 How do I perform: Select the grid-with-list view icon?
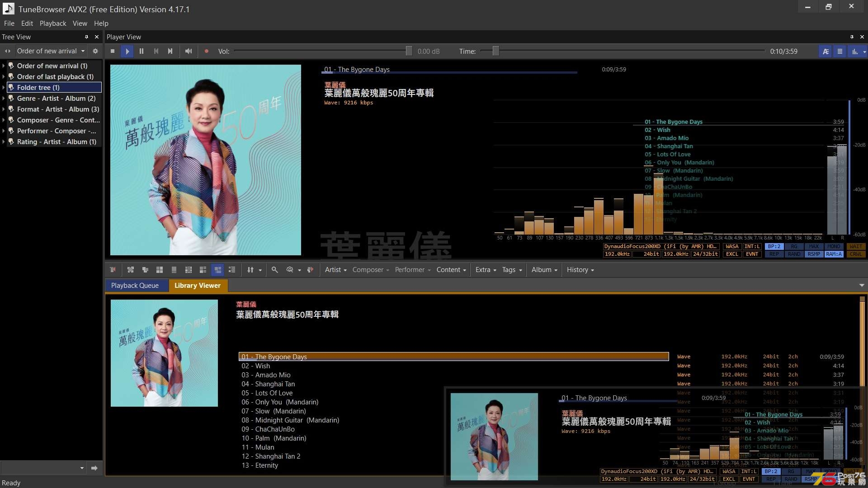[x=189, y=270]
